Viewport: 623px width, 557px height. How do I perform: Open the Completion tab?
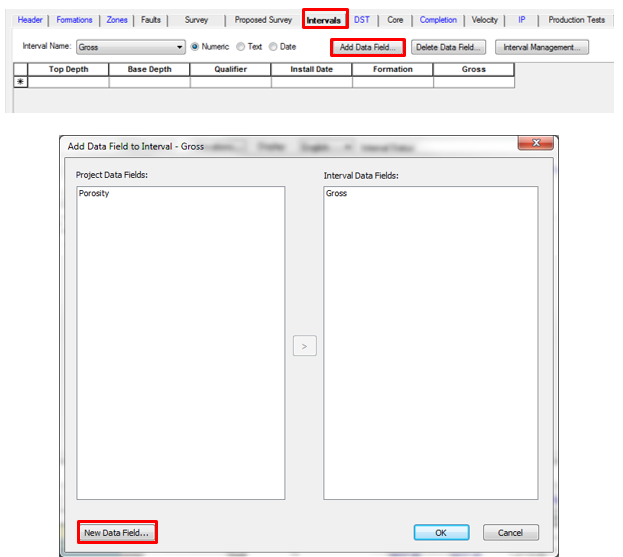(438, 20)
